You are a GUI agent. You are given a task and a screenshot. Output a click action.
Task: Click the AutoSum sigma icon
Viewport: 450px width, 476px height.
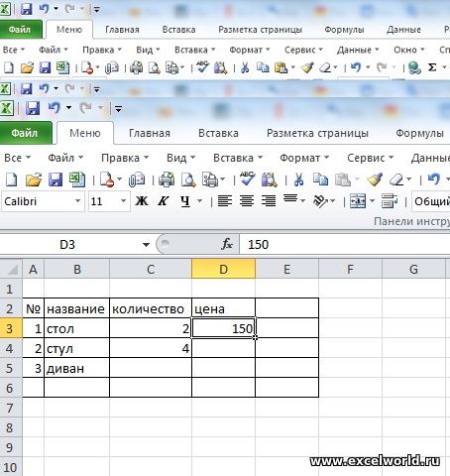(x=432, y=67)
